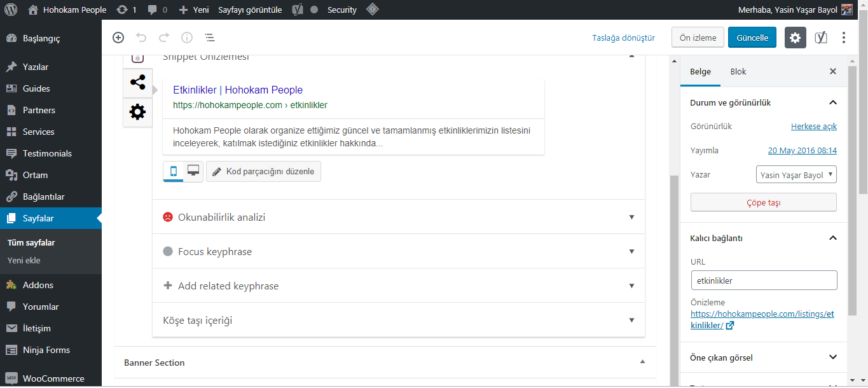The width and height of the screenshot is (868, 388).
Task: Open more tools and options menu
Action: (x=844, y=38)
